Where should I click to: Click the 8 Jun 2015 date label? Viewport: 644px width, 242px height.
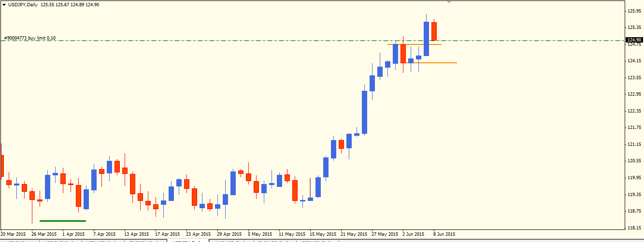pos(444,234)
